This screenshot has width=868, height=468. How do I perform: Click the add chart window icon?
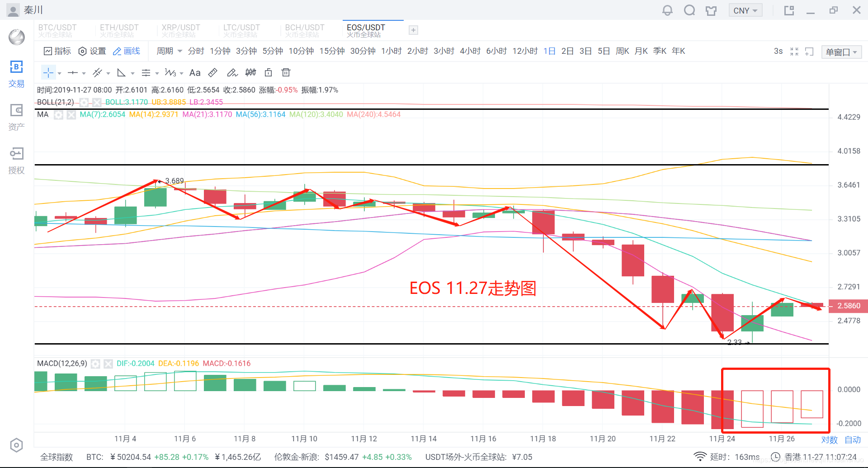809,52
